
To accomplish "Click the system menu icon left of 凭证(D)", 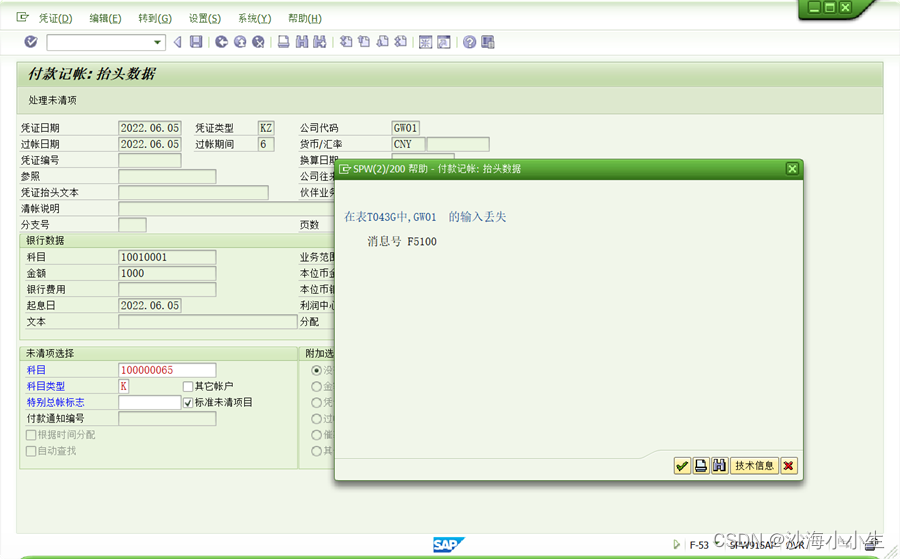I will pyautogui.click(x=22, y=17).
